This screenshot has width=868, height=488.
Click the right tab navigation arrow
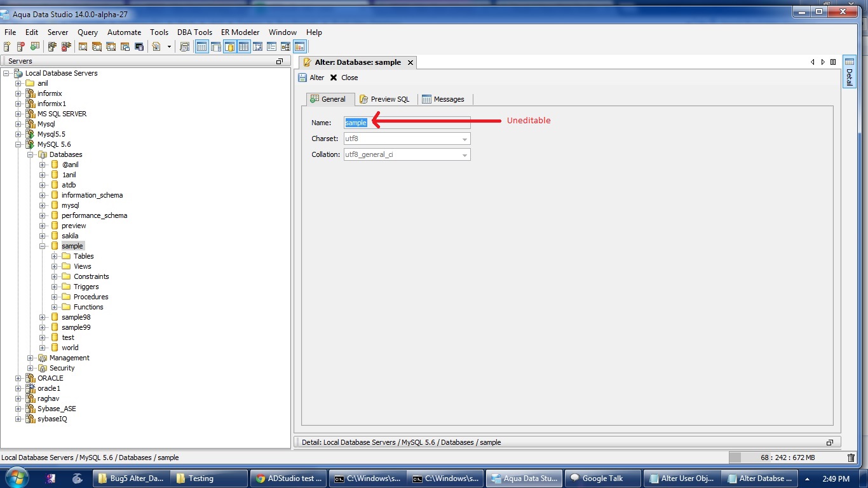823,62
